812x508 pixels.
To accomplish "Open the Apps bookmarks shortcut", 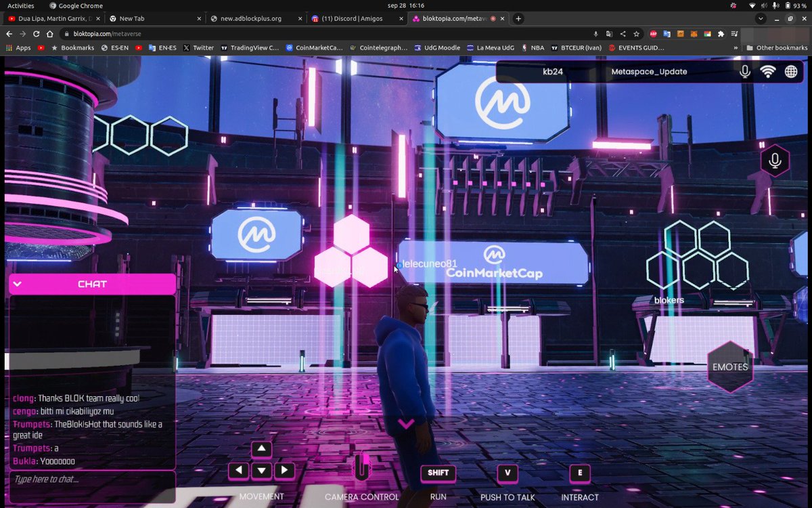I will (18, 48).
